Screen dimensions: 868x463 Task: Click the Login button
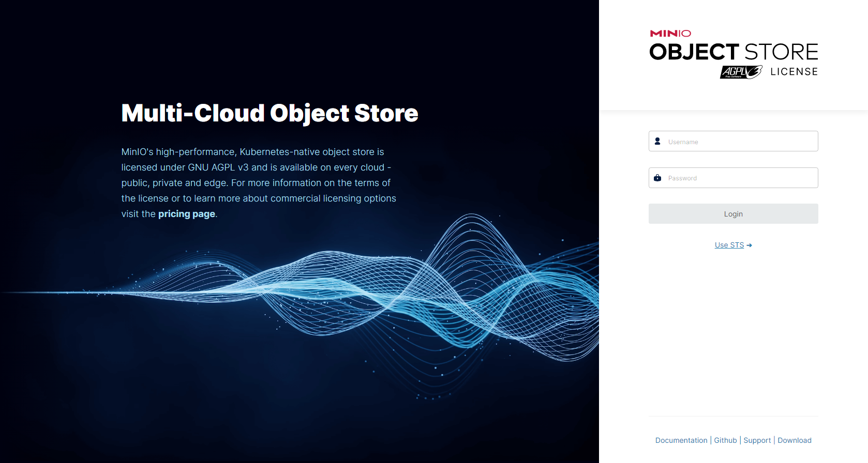tap(734, 214)
